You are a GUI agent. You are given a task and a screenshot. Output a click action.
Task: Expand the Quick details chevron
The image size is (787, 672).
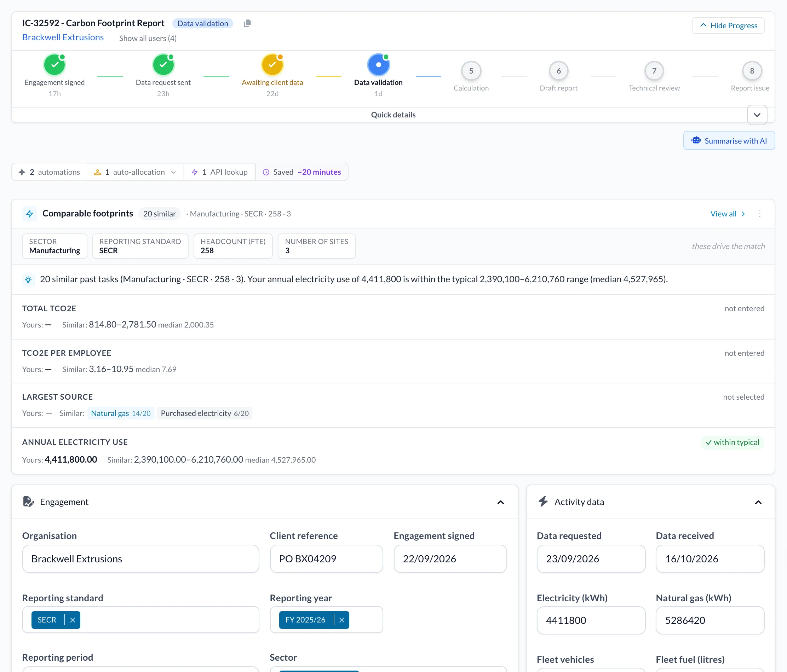click(757, 115)
